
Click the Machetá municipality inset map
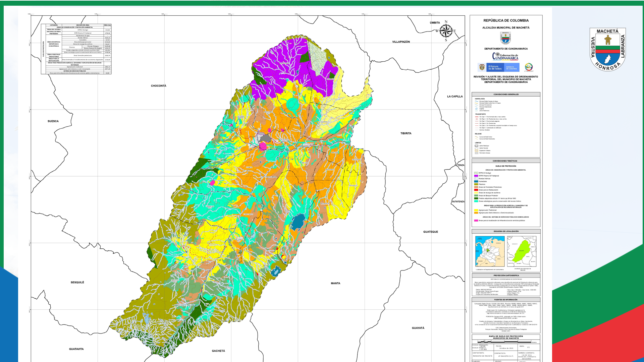tap(522, 251)
